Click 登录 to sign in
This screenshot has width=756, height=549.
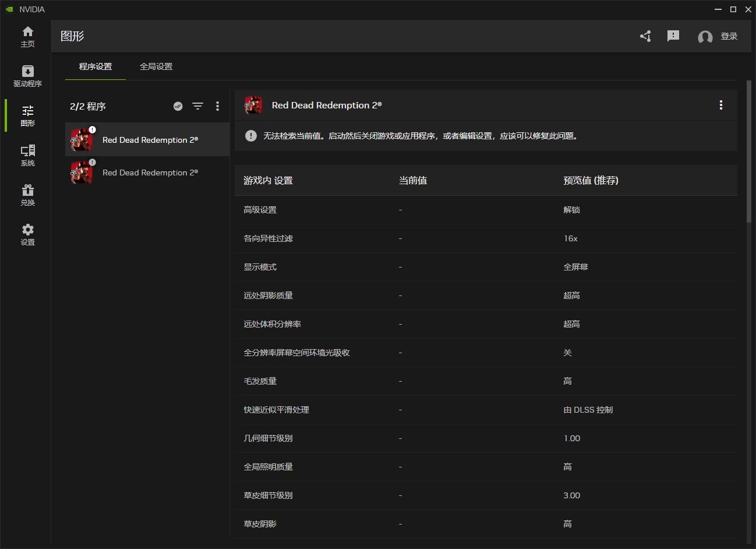pyautogui.click(x=729, y=36)
